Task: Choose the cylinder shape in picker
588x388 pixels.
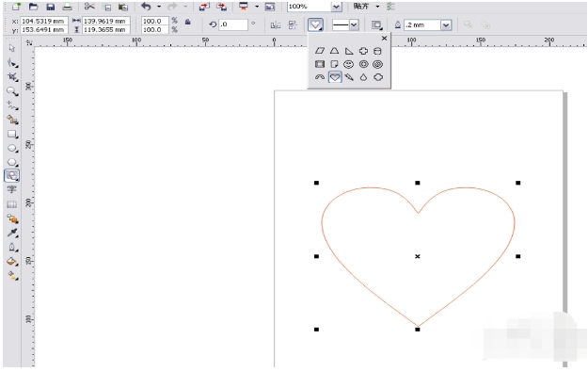Action: tap(377, 51)
